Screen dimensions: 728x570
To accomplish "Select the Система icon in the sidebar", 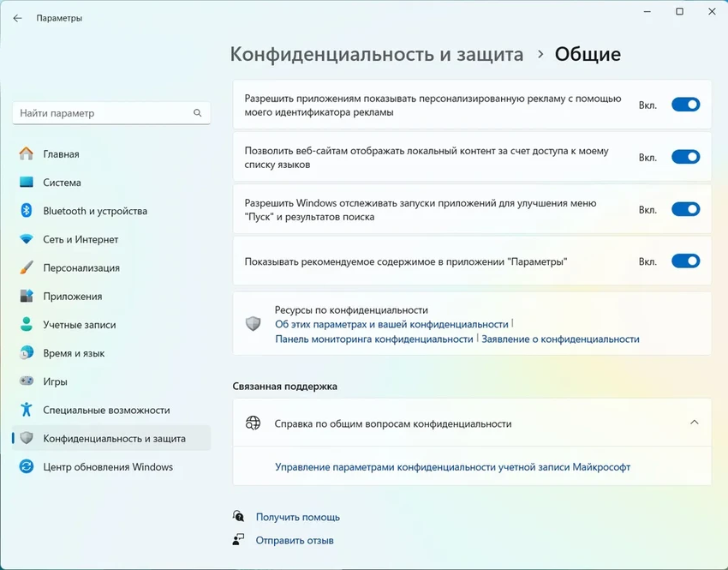I will pos(26,182).
